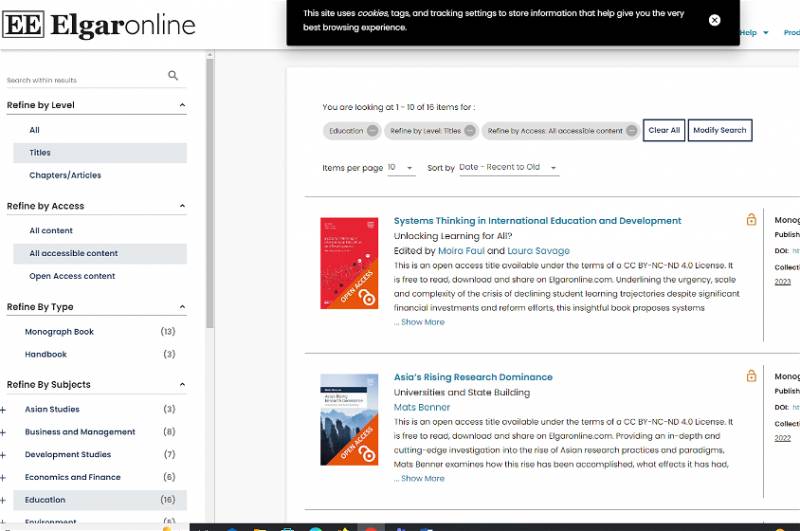This screenshot has height=531, width=800.
Task: Collapse the Refine by Access section
Action: coord(182,206)
